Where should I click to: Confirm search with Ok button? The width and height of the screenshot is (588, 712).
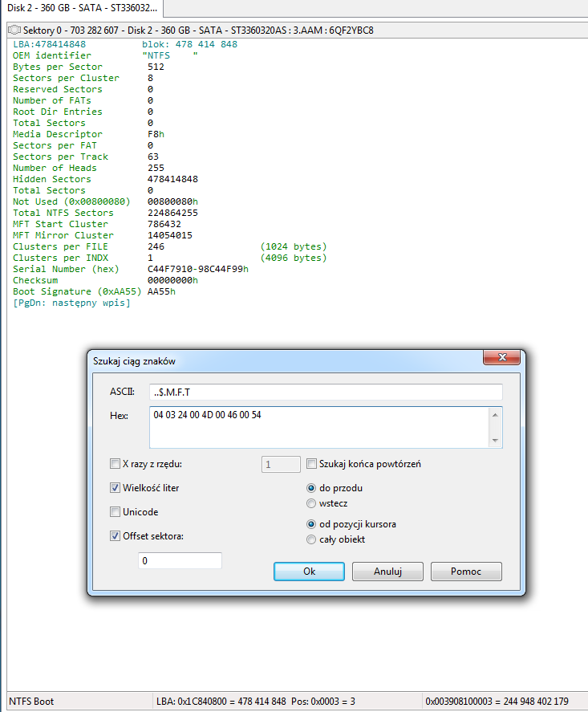tap(309, 572)
